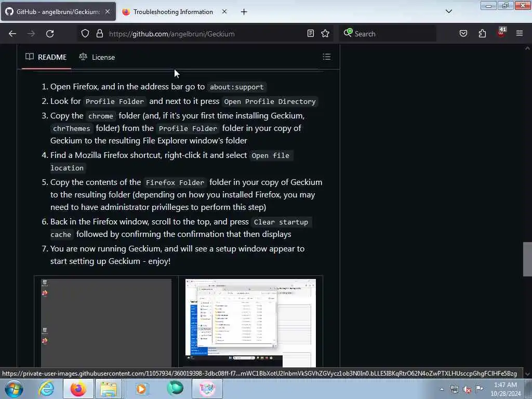Open the gray desktop screenshot thumbnail
This screenshot has width=532, height=399.
point(106,323)
